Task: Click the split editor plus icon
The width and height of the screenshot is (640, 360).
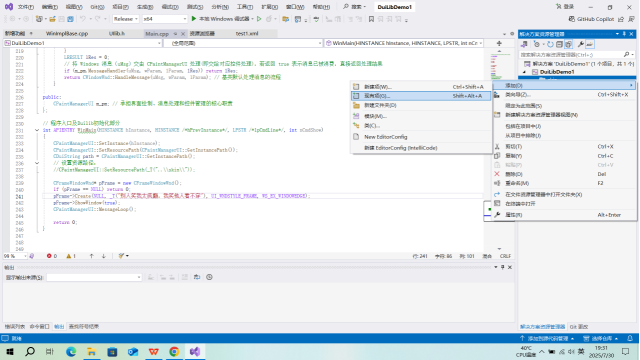Action: 499,43
